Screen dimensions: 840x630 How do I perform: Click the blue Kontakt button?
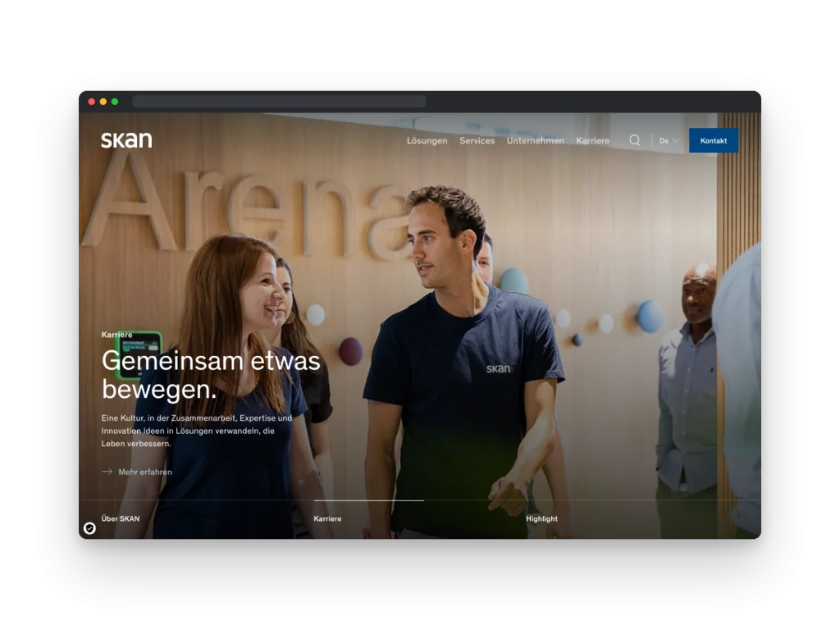click(714, 140)
